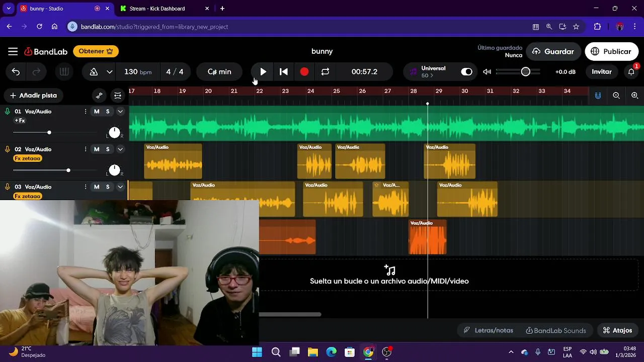Open the metronome settings icon
This screenshot has height=362, width=644.
click(94, 72)
